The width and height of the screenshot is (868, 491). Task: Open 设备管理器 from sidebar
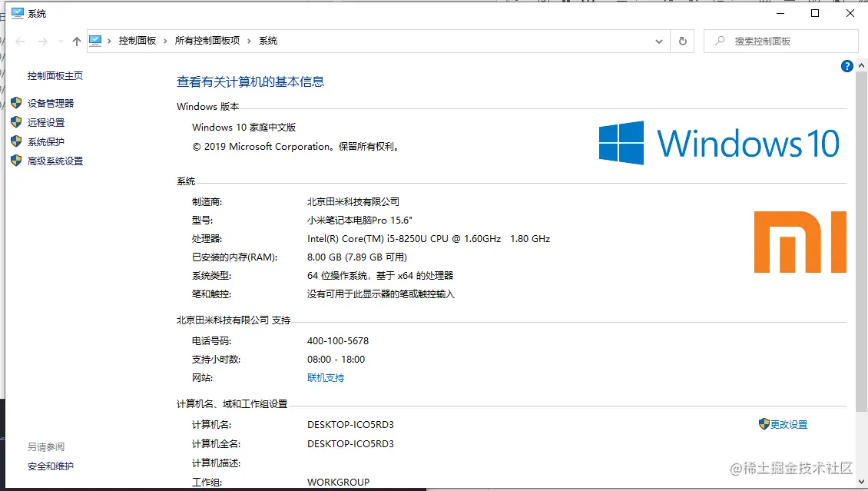coord(51,103)
